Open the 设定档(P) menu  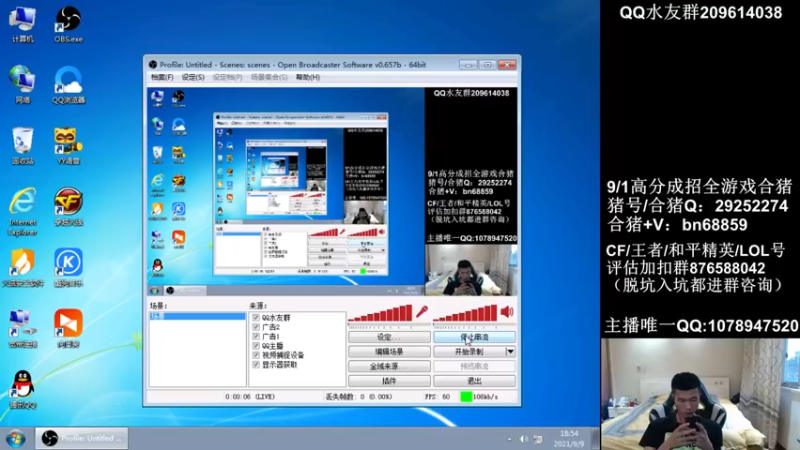[x=227, y=77]
